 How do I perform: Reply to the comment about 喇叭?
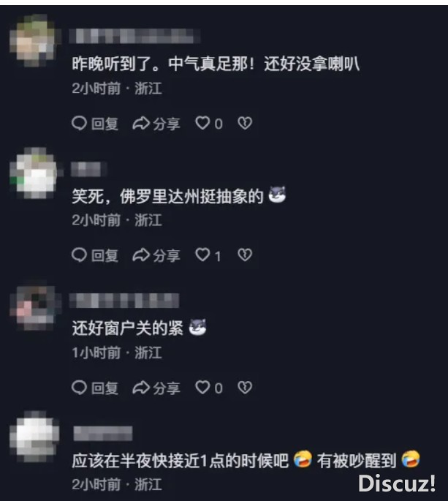pos(95,124)
